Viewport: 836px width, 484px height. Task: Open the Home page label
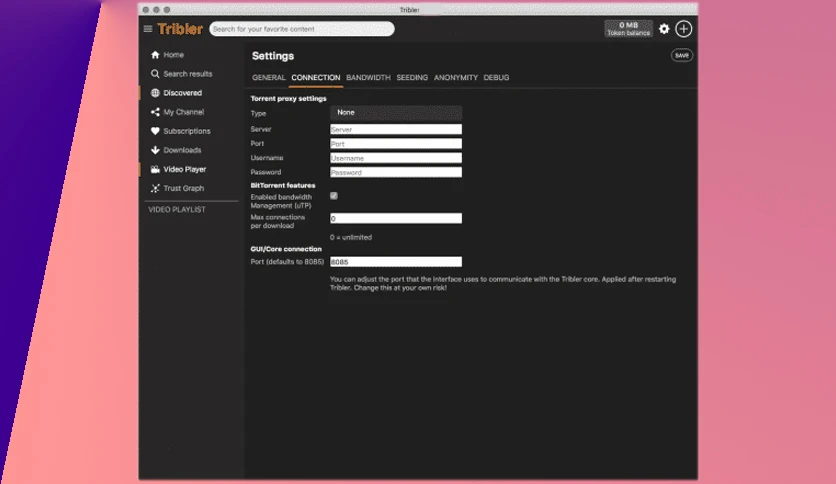(174, 55)
